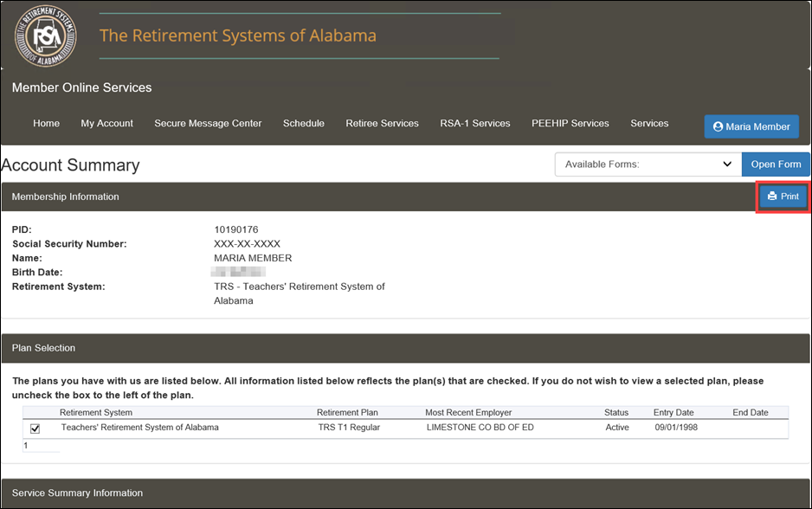The width and height of the screenshot is (812, 509).
Task: Click the Entry Date column header
Action: coord(673,413)
